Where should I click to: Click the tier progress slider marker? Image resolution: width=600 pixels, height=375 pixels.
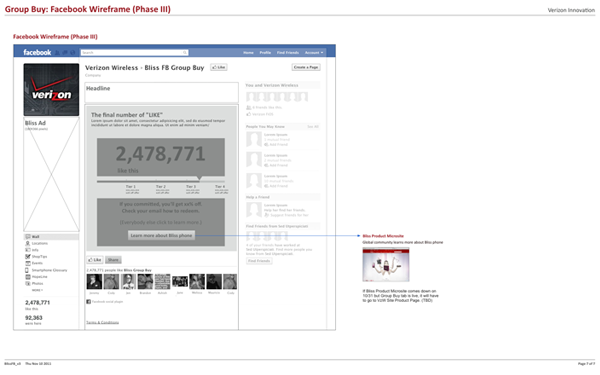pos(199,178)
